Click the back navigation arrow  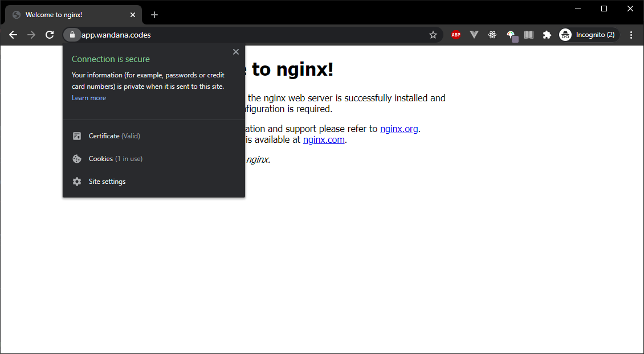pyautogui.click(x=13, y=35)
